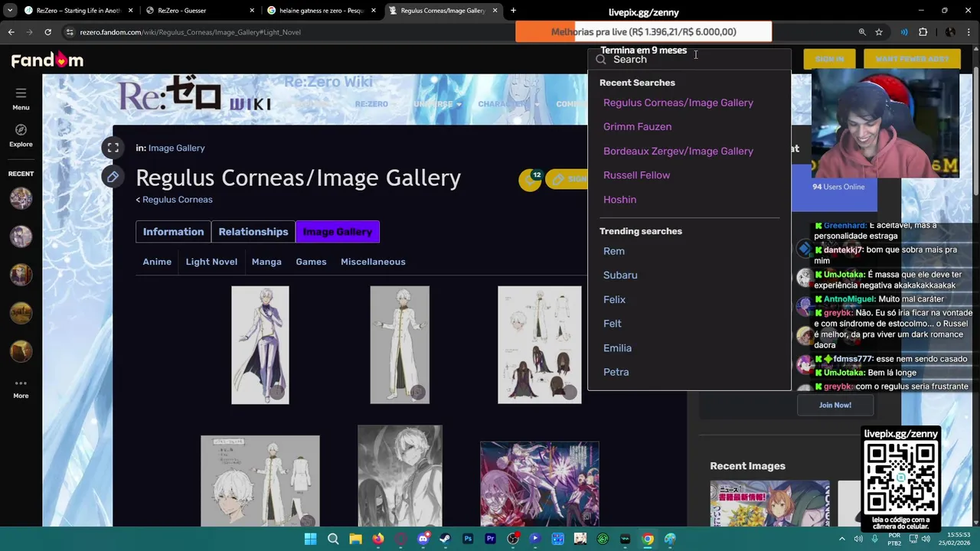The width and height of the screenshot is (980, 551).
Task: Open the Miscellaneous gallery subtab
Action: point(373,262)
